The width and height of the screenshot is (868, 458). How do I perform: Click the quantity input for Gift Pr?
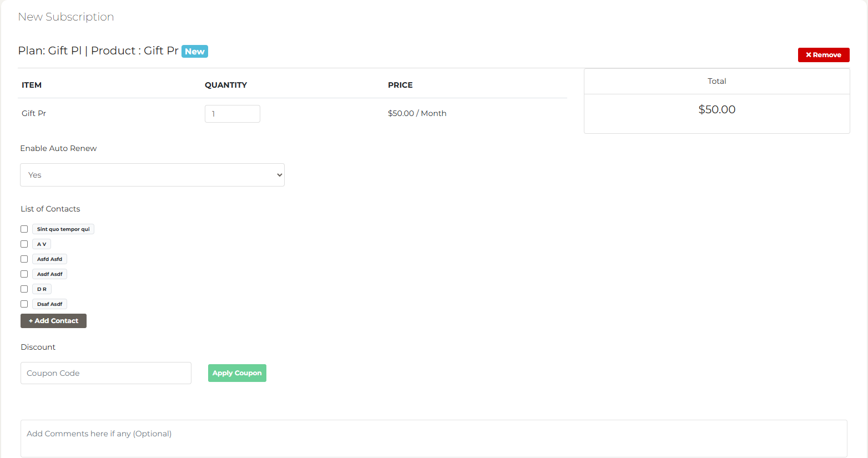pyautogui.click(x=232, y=113)
